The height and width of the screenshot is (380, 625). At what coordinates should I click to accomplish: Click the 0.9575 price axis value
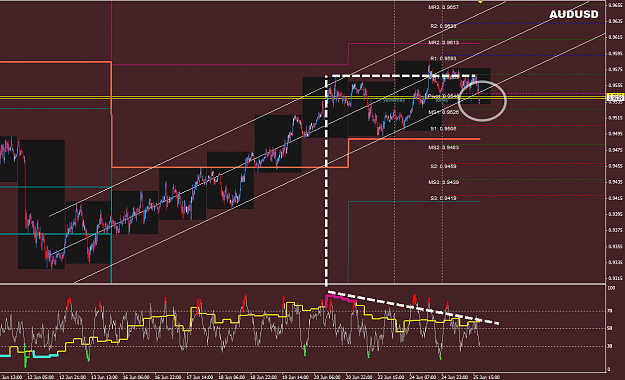615,69
